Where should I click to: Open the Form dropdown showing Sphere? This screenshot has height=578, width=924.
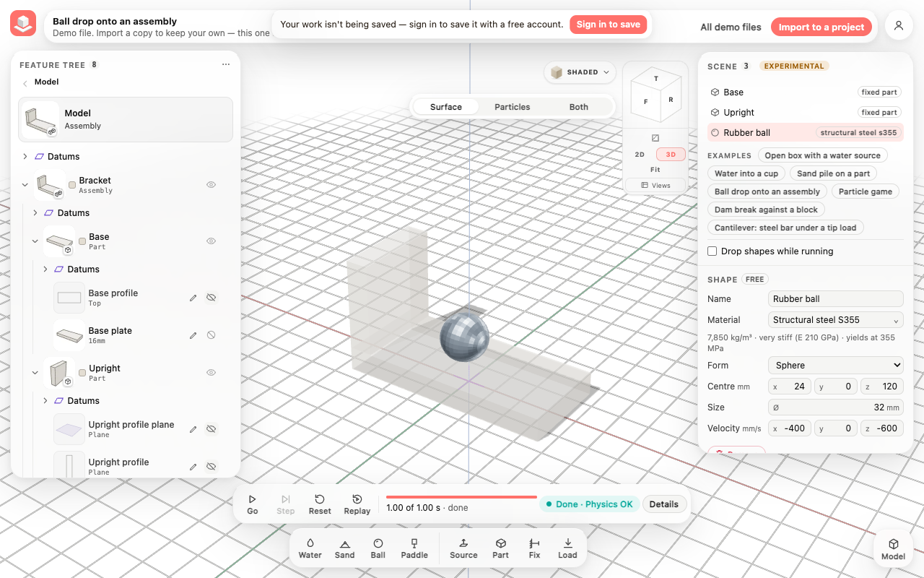[x=836, y=366]
